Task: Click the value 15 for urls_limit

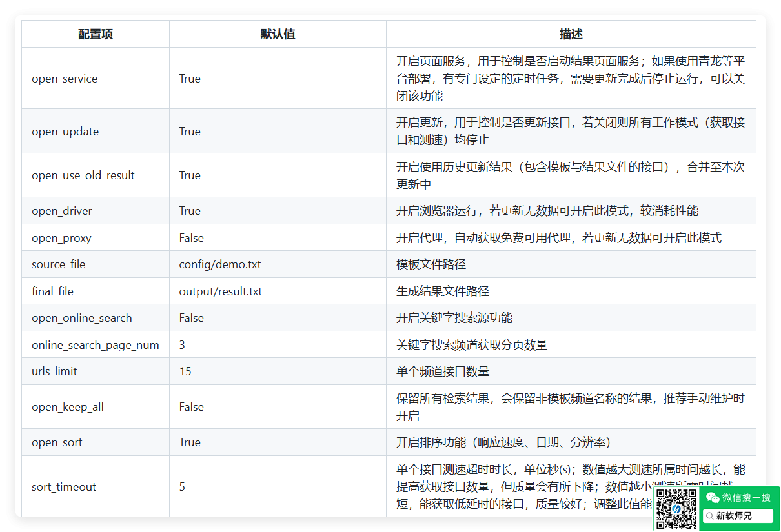Action: coord(185,371)
